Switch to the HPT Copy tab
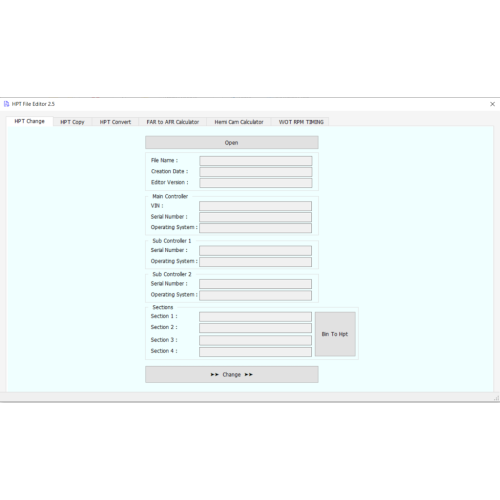500x500 pixels. click(72, 122)
